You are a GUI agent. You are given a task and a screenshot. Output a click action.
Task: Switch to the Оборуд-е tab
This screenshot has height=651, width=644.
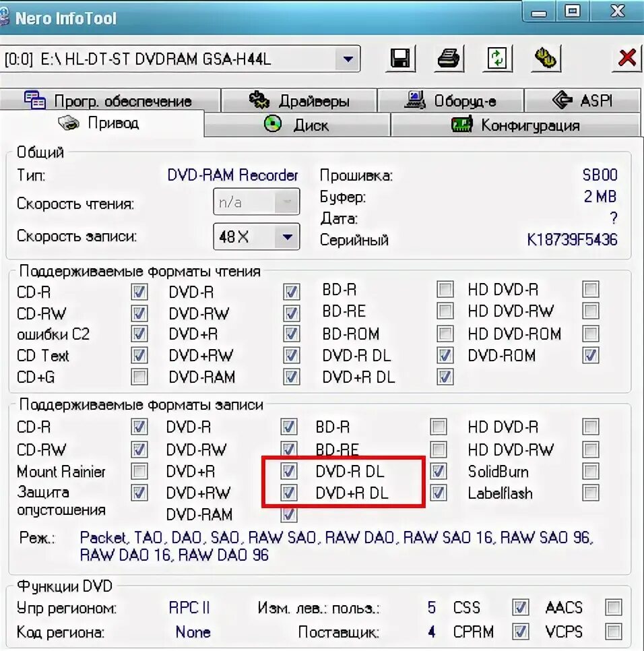pos(451,100)
